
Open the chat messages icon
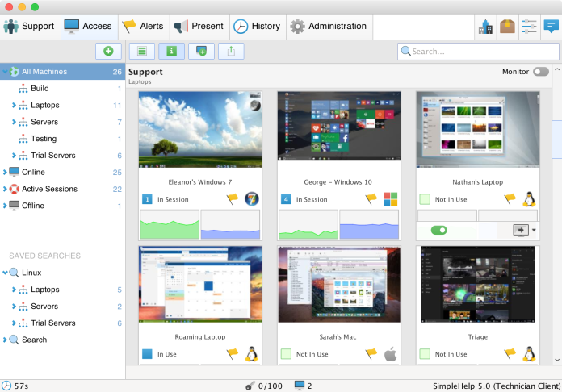(x=551, y=26)
